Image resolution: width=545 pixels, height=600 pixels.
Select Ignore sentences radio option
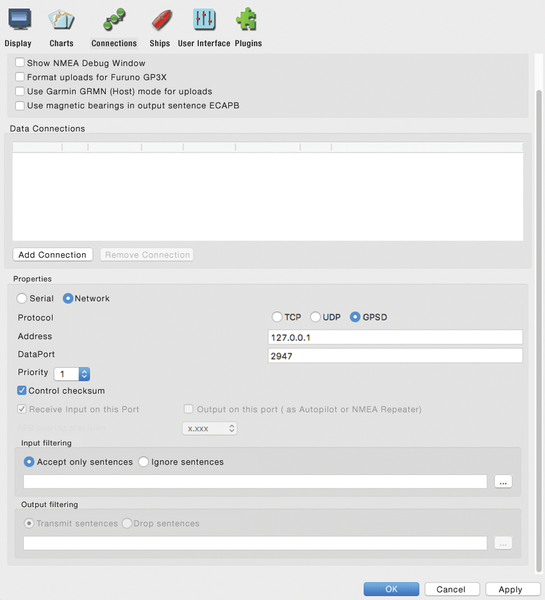click(144, 461)
